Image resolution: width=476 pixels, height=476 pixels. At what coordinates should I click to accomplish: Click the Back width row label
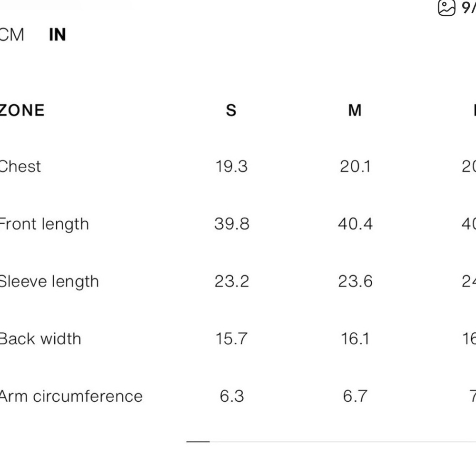40,339
